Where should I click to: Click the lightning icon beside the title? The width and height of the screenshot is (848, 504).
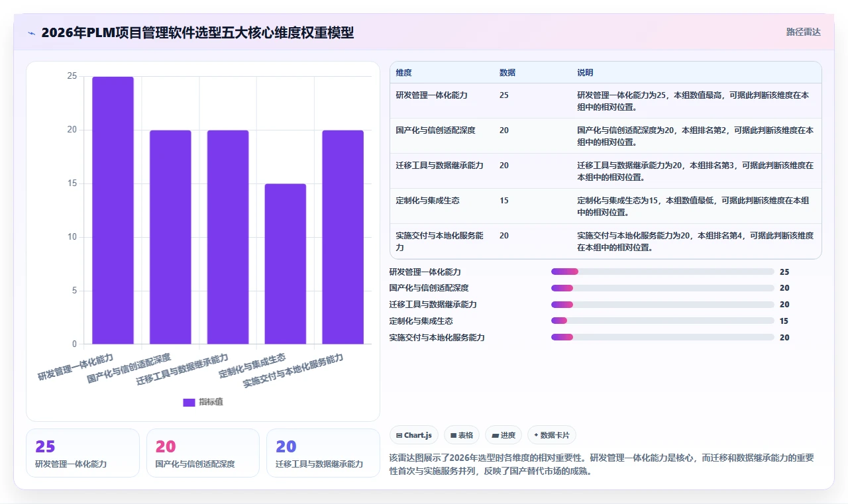32,32
